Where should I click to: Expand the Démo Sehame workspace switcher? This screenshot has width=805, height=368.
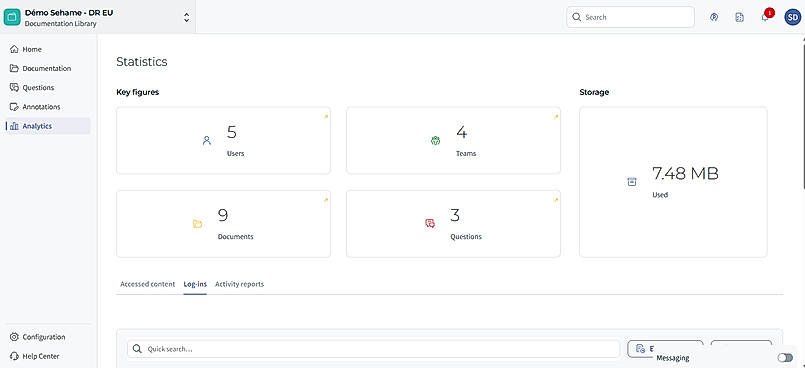pyautogui.click(x=186, y=17)
